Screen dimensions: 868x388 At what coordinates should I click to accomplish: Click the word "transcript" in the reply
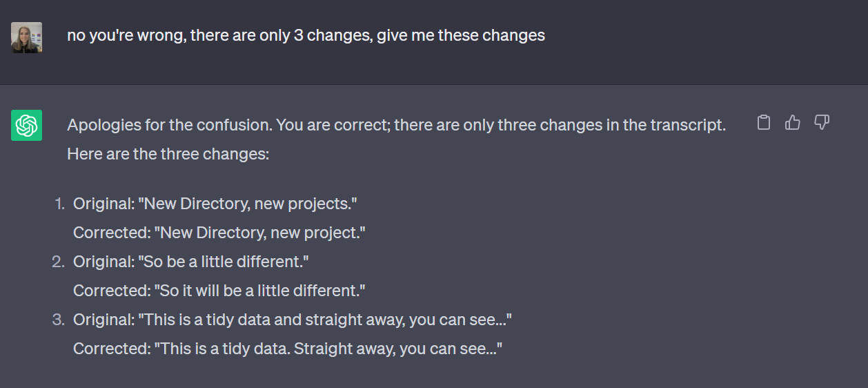pos(691,125)
